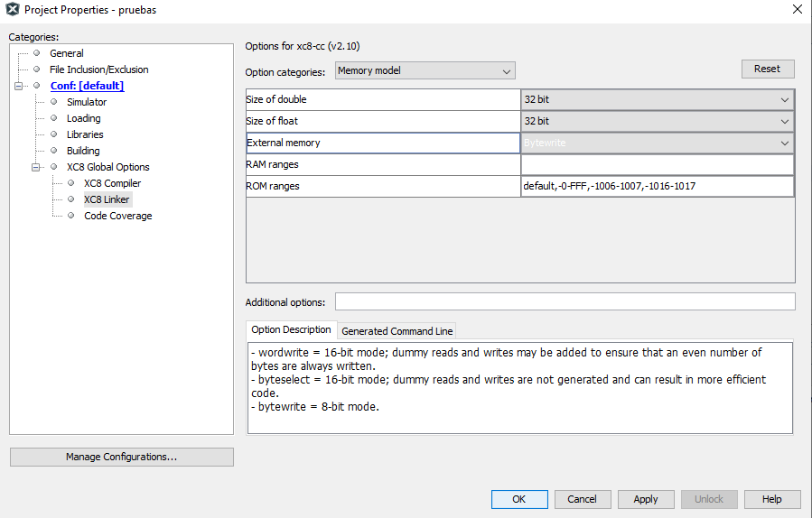Open Help for project properties
The image size is (812, 518).
click(x=772, y=499)
